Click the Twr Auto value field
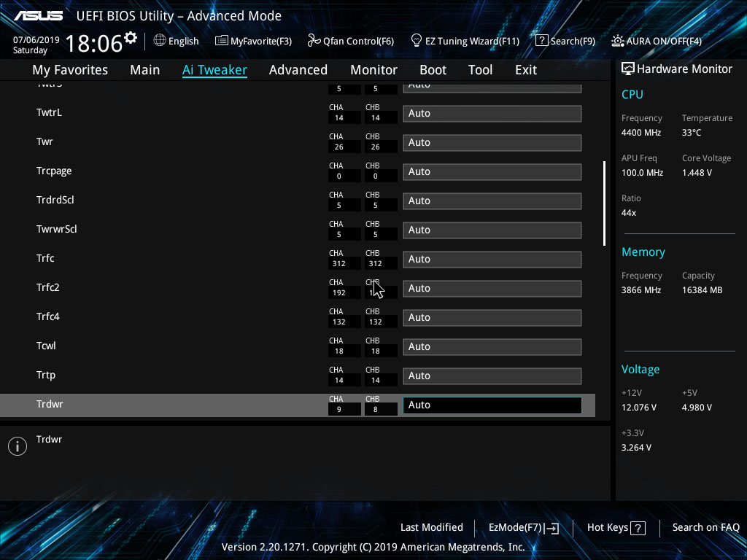747x560 pixels. 492,142
